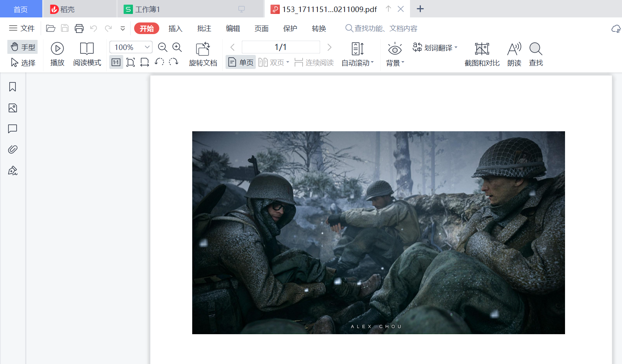Print the document using printer icon
This screenshot has height=364, width=622.
[x=79, y=28]
